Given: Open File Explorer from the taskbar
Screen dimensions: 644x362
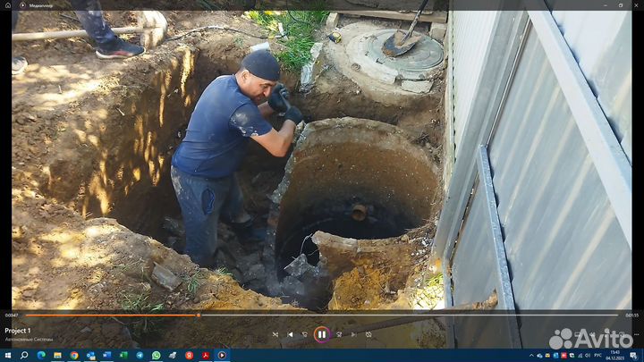Looking at the screenshot, I should (x=57, y=355).
